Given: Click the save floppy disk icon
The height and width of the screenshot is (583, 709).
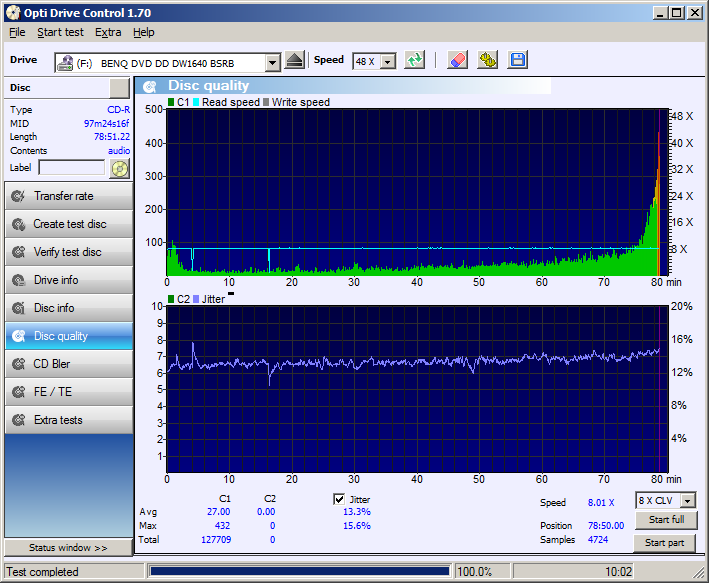Looking at the screenshot, I should click(518, 60).
